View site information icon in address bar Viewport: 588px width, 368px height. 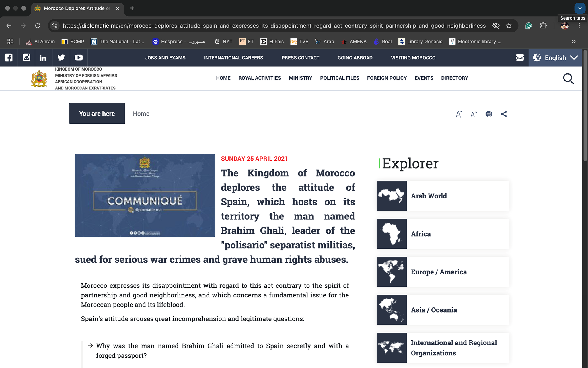[55, 26]
